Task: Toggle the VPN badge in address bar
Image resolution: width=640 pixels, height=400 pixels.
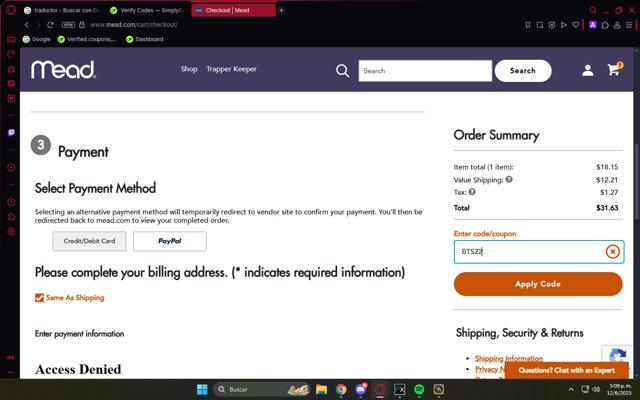Action: click(x=68, y=25)
